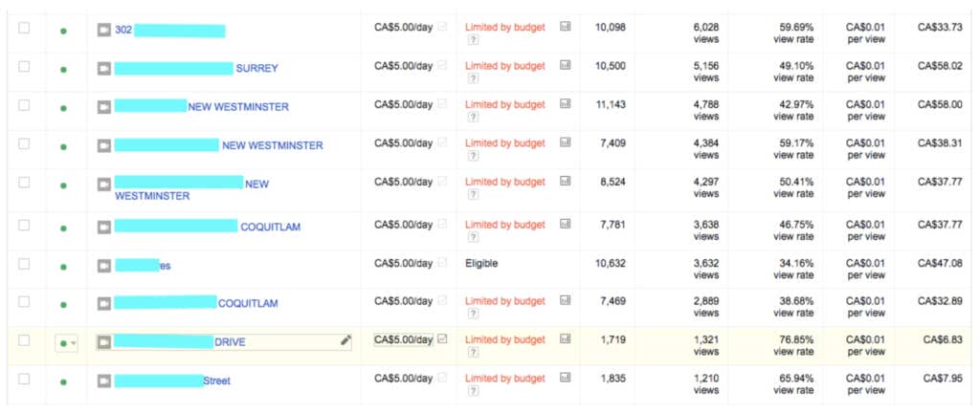Click the CA$5.00/day budget field in DRIVE row

[403, 340]
